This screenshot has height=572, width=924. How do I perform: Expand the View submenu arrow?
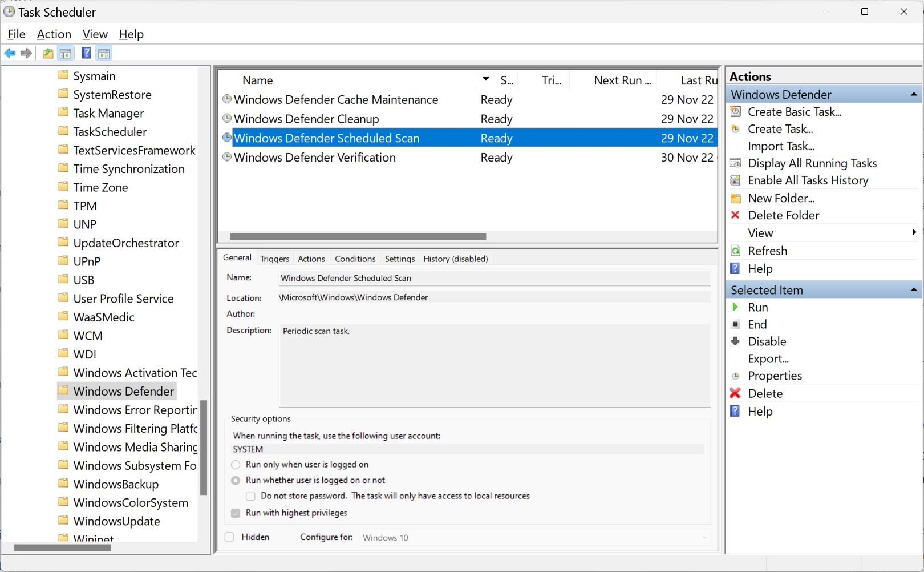(x=914, y=232)
